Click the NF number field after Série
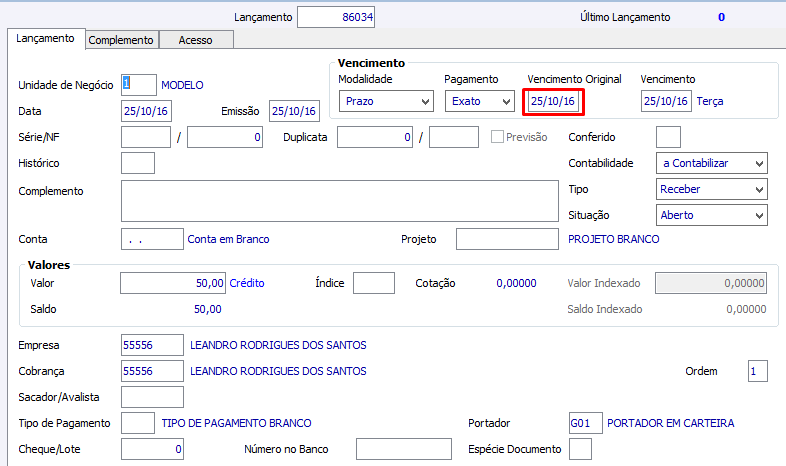The height and width of the screenshot is (466, 786). pyautogui.click(x=225, y=137)
